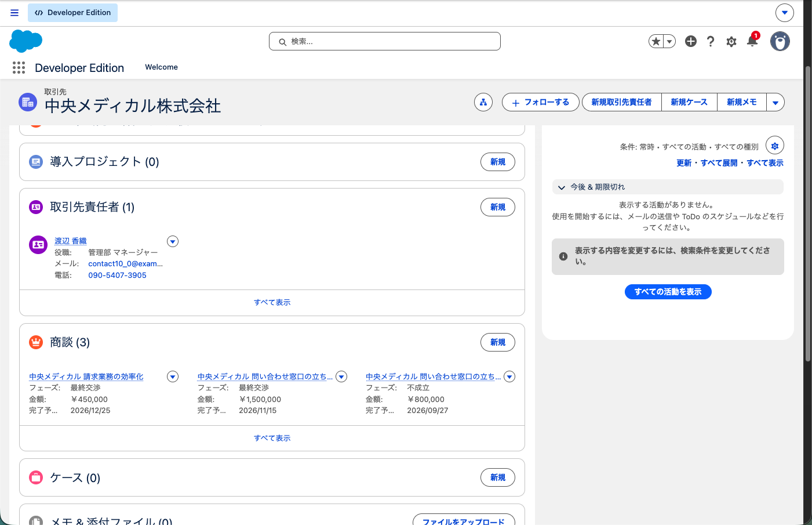Open action menu for ¥1,500,000 opportunity
812x525 pixels.
pos(341,376)
